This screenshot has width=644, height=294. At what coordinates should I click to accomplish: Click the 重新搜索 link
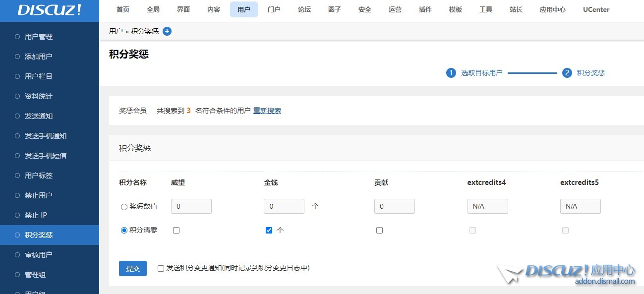click(267, 111)
